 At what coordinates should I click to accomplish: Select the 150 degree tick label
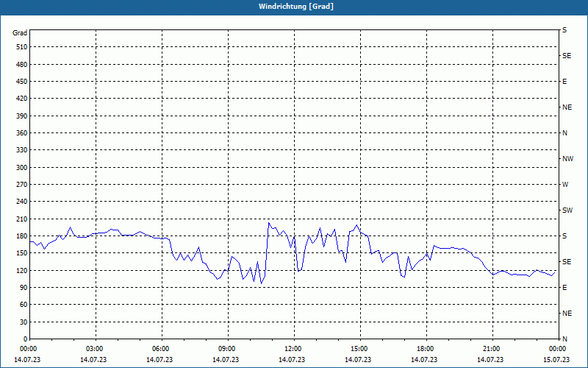click(x=22, y=253)
